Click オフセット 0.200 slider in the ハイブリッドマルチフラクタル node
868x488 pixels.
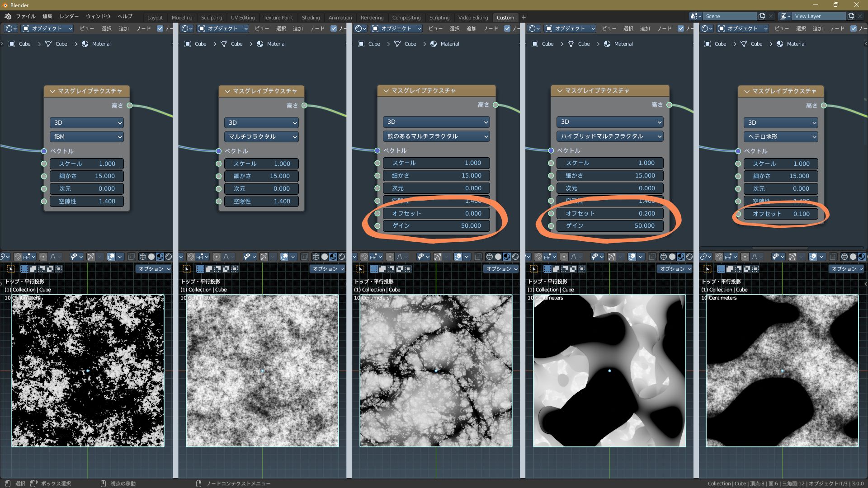tap(610, 213)
